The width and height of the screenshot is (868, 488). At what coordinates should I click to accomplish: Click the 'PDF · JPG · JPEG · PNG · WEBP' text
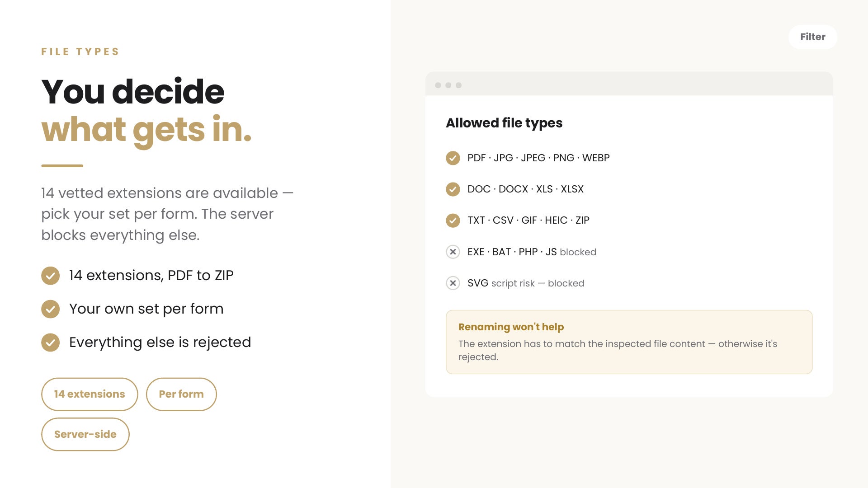(538, 158)
